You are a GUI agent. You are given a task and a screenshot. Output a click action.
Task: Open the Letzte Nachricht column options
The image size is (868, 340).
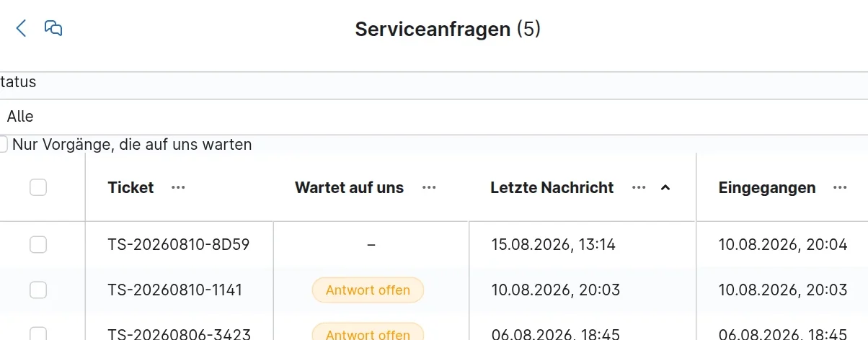[x=639, y=188]
